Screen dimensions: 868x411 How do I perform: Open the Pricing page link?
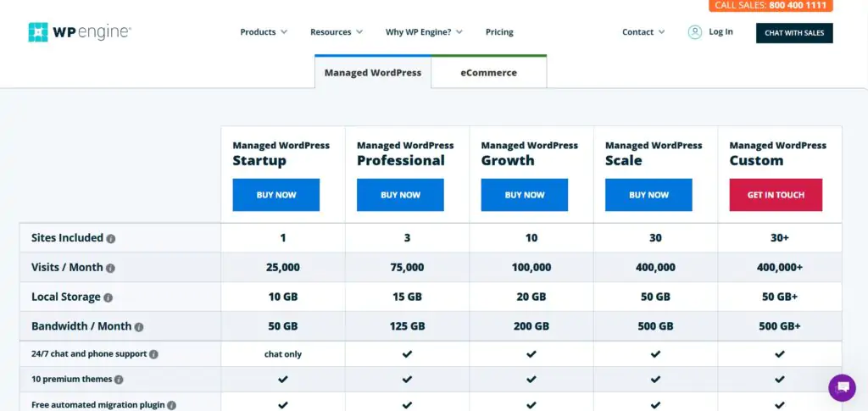pos(499,32)
